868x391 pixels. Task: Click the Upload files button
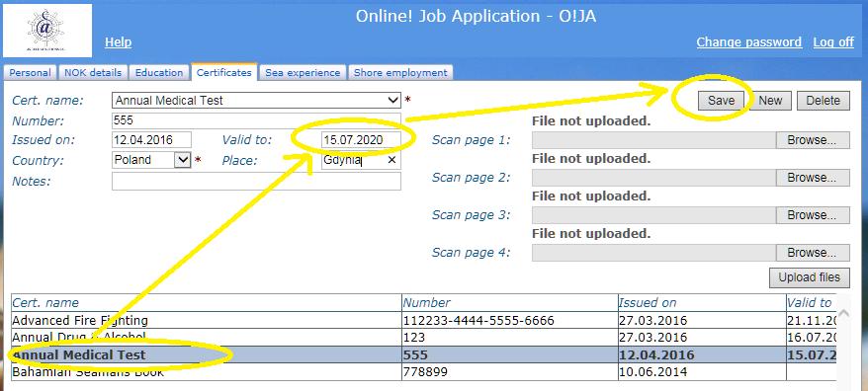click(810, 277)
